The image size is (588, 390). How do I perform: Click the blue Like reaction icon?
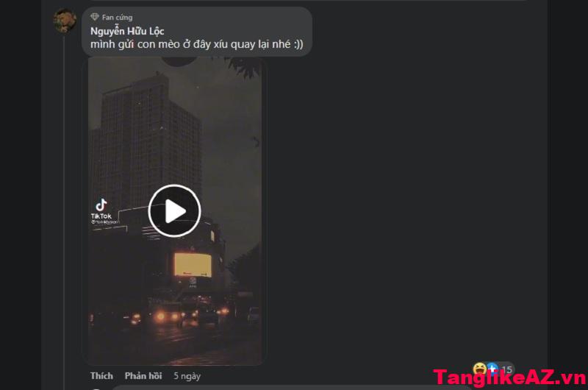pos(492,369)
